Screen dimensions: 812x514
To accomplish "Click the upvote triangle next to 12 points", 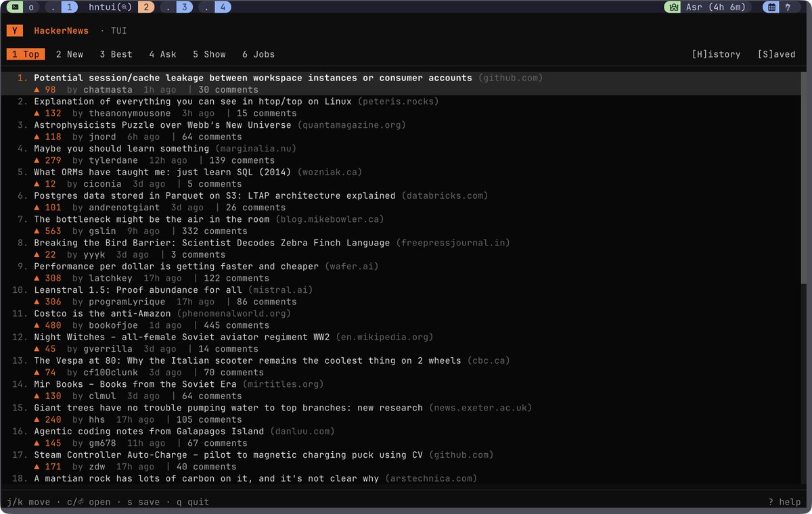I will tap(37, 184).
